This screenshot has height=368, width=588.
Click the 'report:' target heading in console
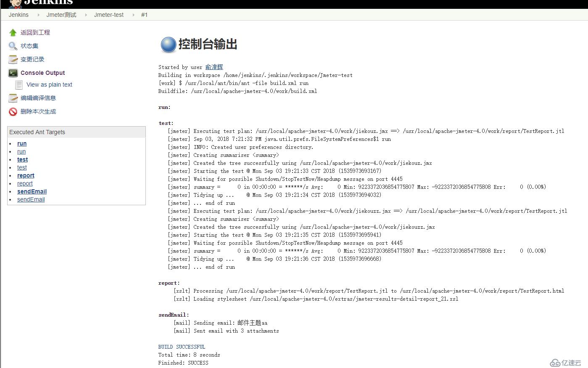click(x=169, y=283)
